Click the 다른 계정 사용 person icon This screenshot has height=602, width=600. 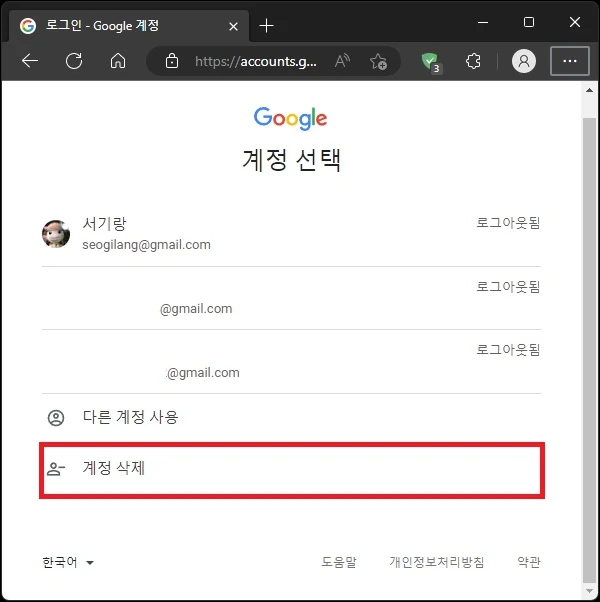coord(56,417)
